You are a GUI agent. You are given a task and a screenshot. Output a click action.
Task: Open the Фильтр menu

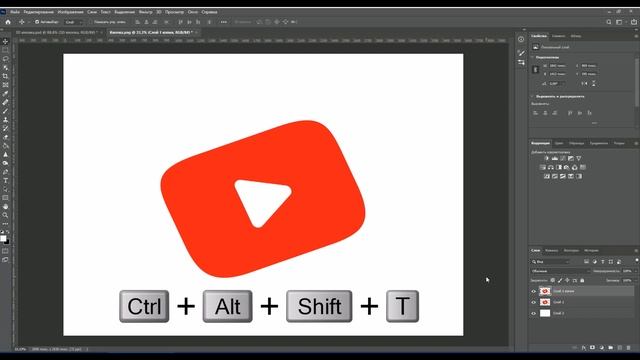(145, 12)
